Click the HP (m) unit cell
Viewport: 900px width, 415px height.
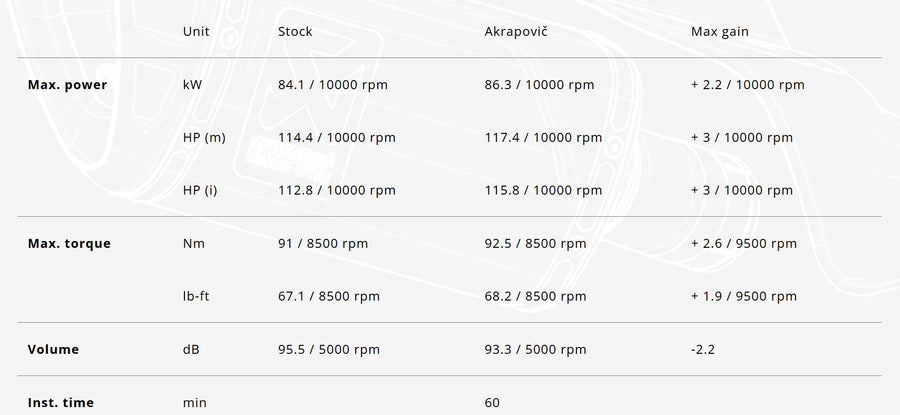point(204,138)
